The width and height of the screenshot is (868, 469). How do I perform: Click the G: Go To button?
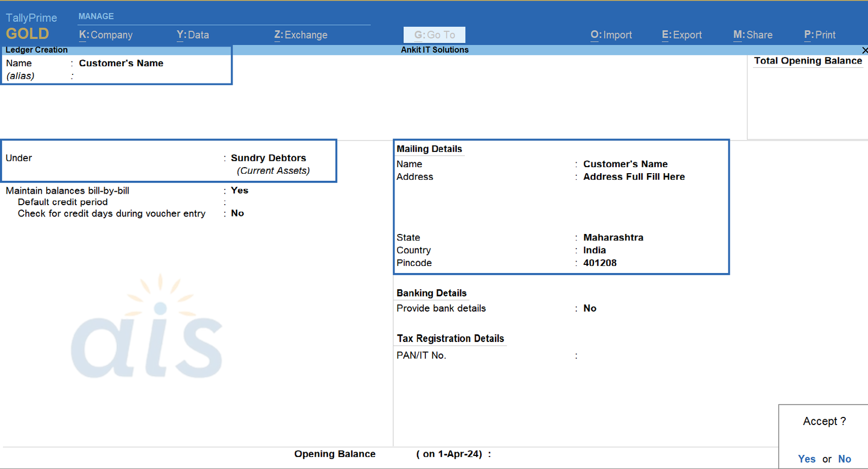[x=435, y=35]
